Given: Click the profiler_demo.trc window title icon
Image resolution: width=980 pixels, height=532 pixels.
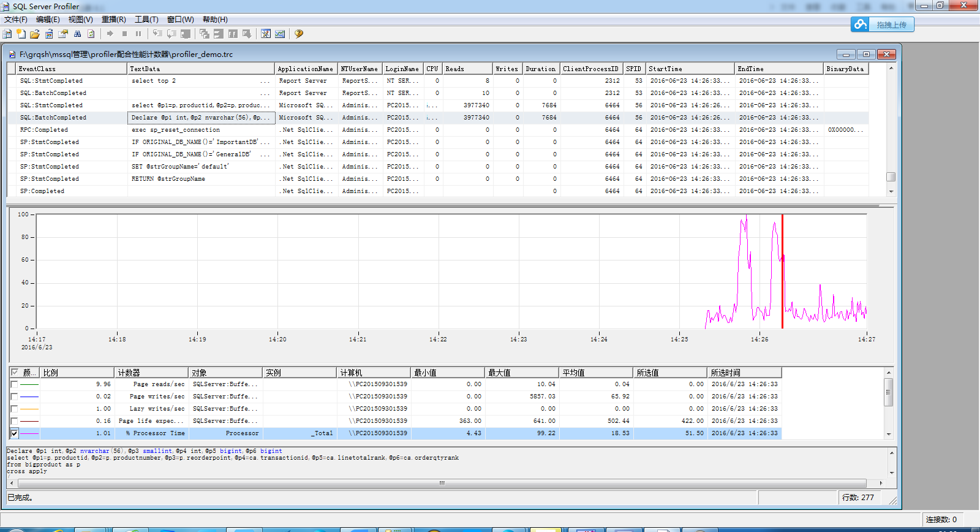Looking at the screenshot, I should (x=12, y=55).
